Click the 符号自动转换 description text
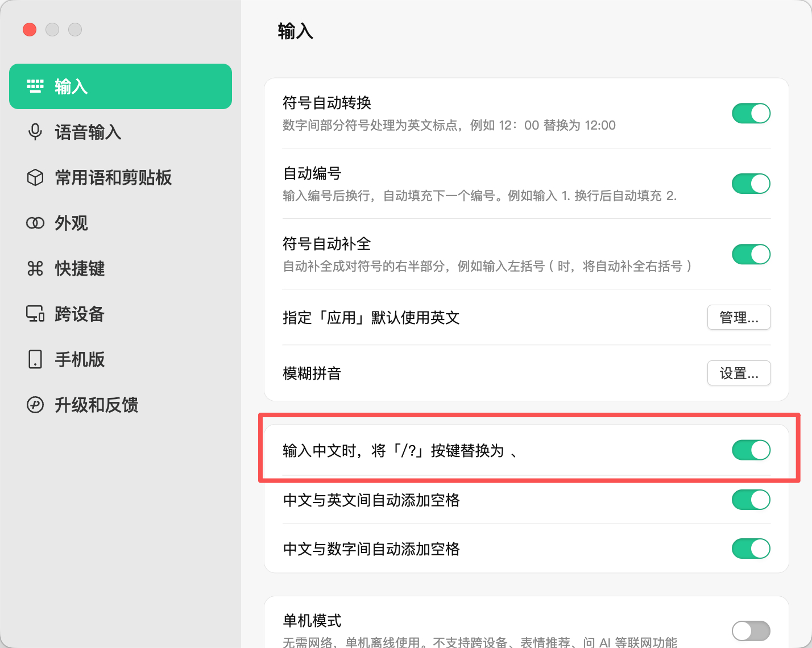The height and width of the screenshot is (648, 812). [449, 125]
